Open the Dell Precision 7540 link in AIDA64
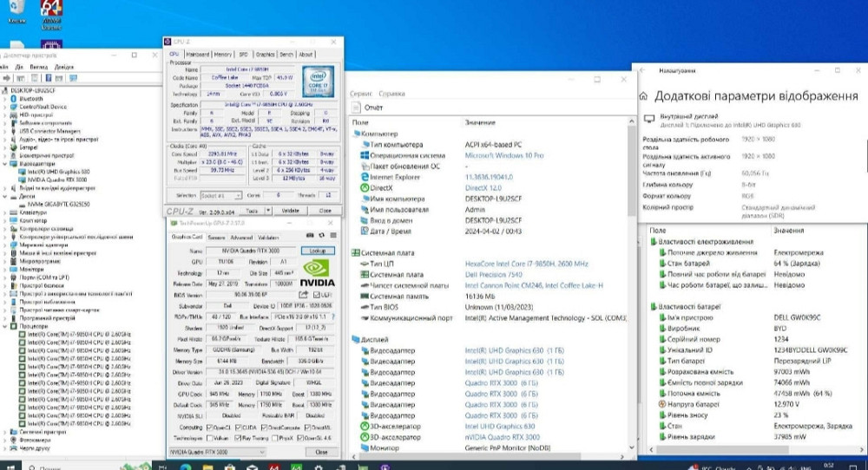 (494, 274)
